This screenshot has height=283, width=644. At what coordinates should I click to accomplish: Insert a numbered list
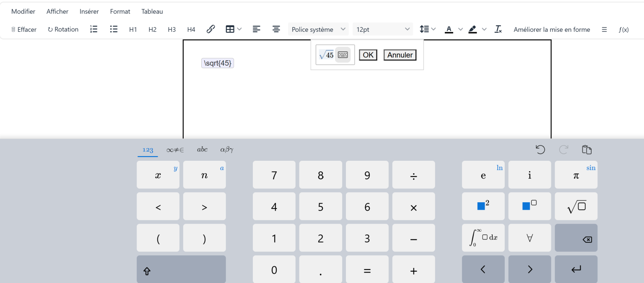coord(94,29)
